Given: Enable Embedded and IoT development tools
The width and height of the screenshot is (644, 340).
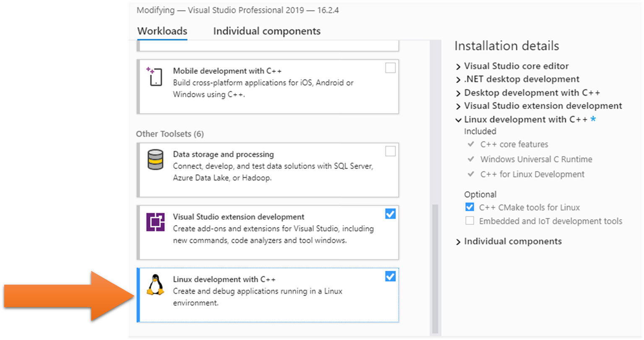Looking at the screenshot, I should pyautogui.click(x=469, y=220).
